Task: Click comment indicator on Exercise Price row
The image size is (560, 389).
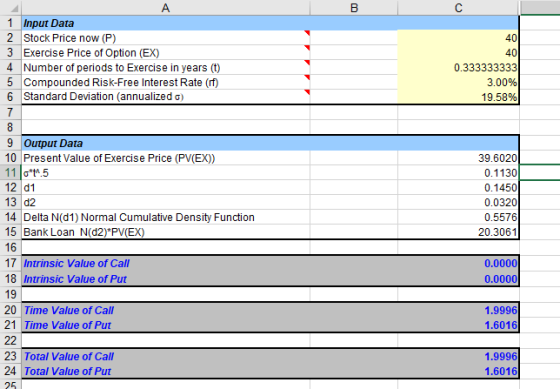Action: (307, 48)
